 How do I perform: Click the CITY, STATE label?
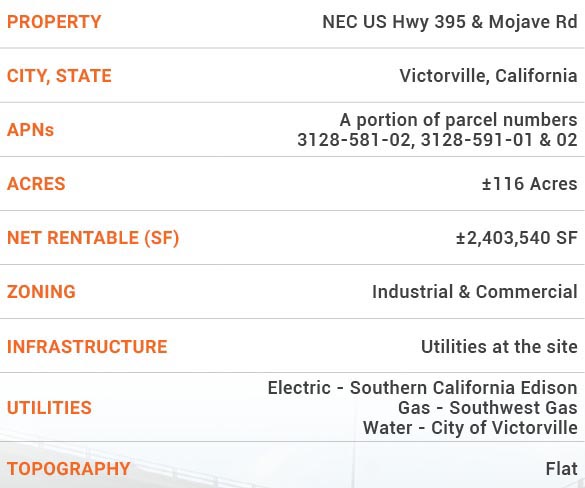59,76
